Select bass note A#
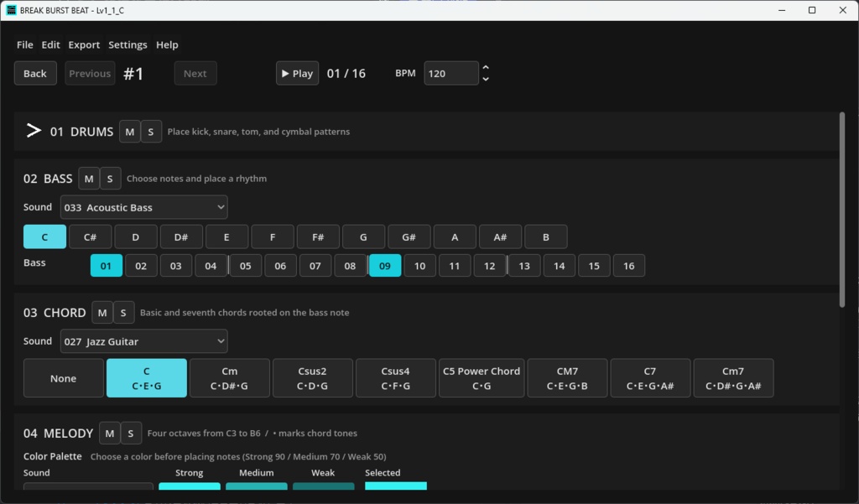 (x=500, y=237)
